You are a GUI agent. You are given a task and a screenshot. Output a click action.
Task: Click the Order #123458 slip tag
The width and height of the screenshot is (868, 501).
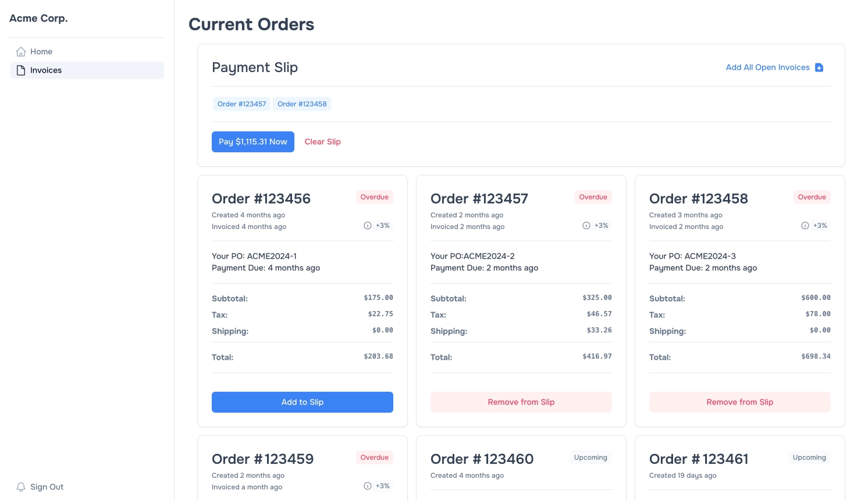pos(302,104)
